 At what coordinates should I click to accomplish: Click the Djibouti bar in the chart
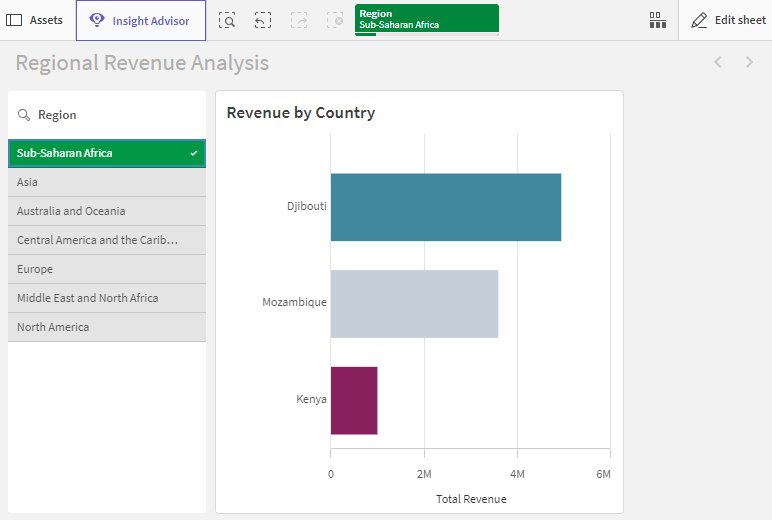446,207
